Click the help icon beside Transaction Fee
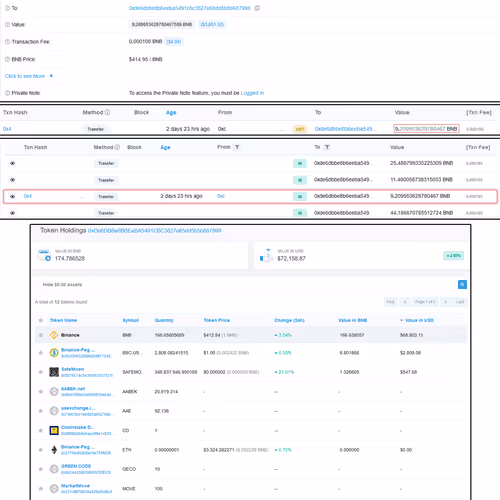This screenshot has height=500, width=500. (7, 42)
